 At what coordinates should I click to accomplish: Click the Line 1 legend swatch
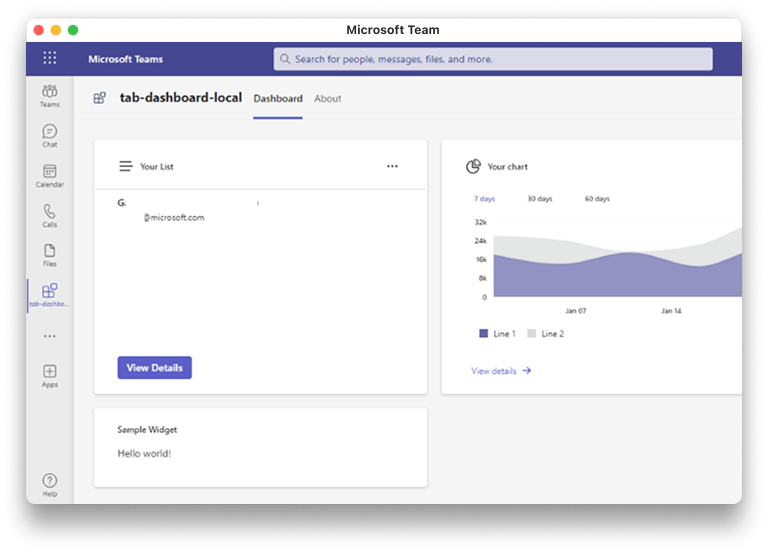point(483,334)
